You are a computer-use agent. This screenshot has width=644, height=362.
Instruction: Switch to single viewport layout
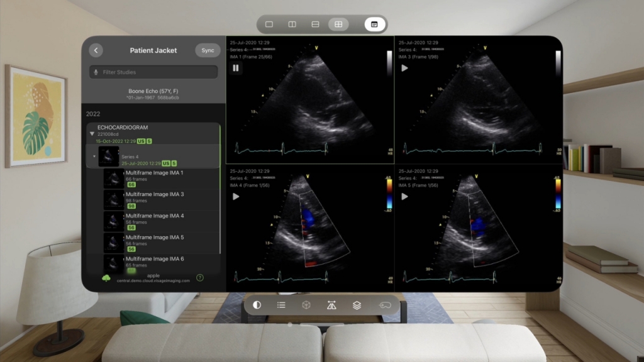269,25
